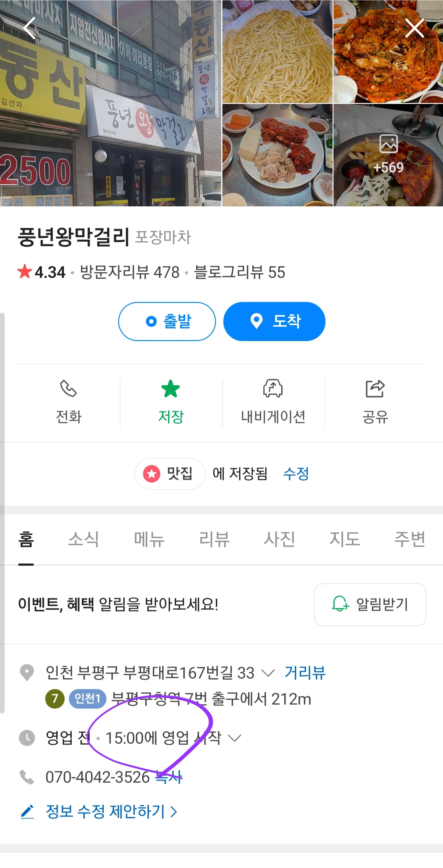The width and height of the screenshot is (443, 868).
Task: Expand the address dropdown chevron
Action: (268, 673)
